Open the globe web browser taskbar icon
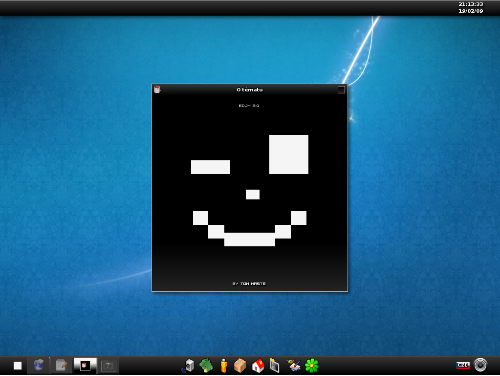Screen dimensions: 500x376 pos(39,365)
